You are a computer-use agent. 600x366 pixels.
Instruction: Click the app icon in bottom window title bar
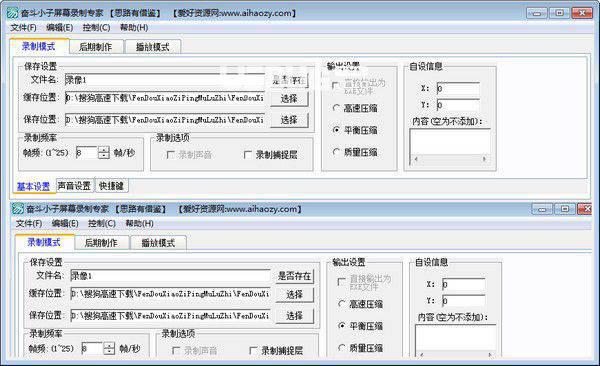coord(18,209)
